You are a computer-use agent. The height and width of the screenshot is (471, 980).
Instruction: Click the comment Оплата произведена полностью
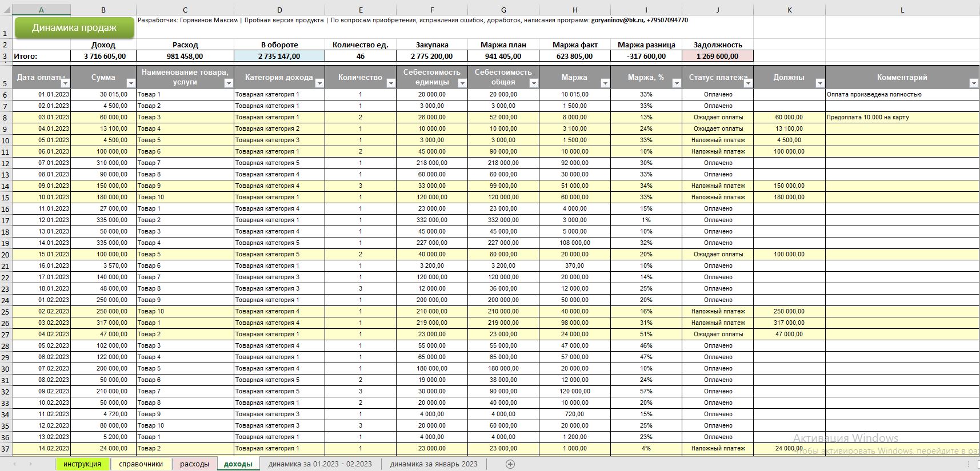(902, 94)
